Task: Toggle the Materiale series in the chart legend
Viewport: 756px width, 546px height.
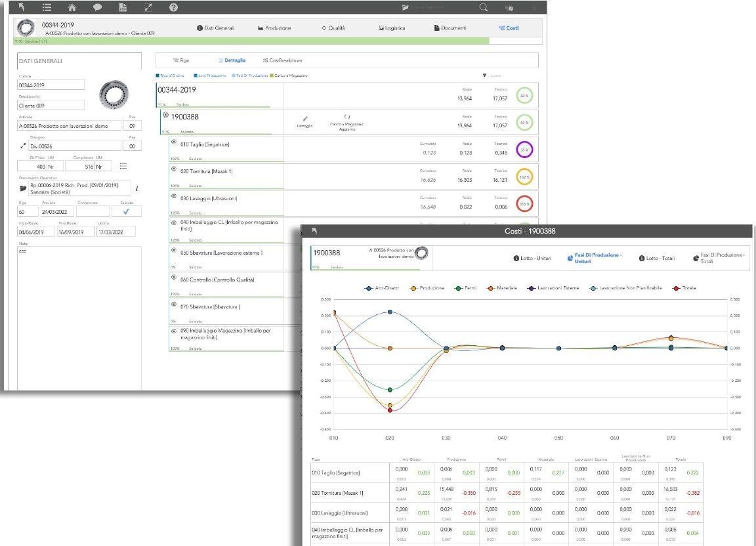Action: pyautogui.click(x=502, y=288)
